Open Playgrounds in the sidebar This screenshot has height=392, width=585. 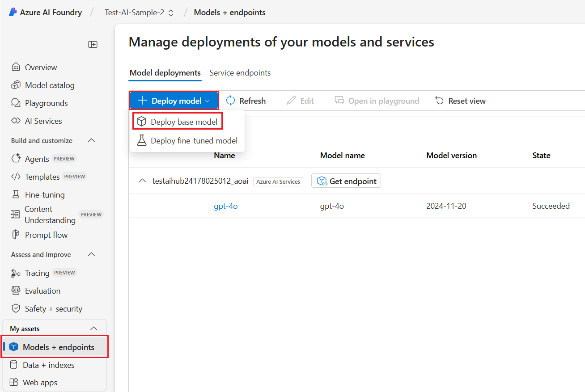[x=46, y=103]
